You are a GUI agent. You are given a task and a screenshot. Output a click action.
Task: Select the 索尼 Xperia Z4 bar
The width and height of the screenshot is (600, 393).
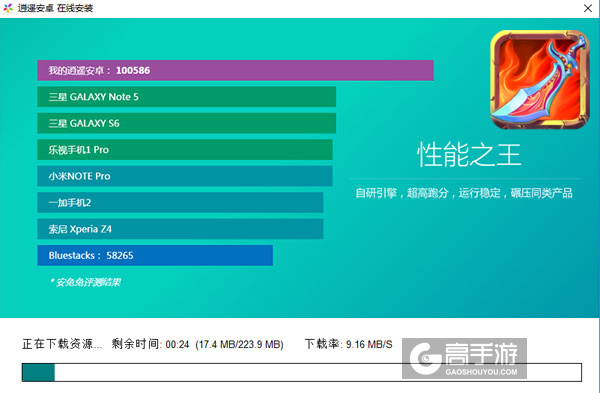[180, 229]
